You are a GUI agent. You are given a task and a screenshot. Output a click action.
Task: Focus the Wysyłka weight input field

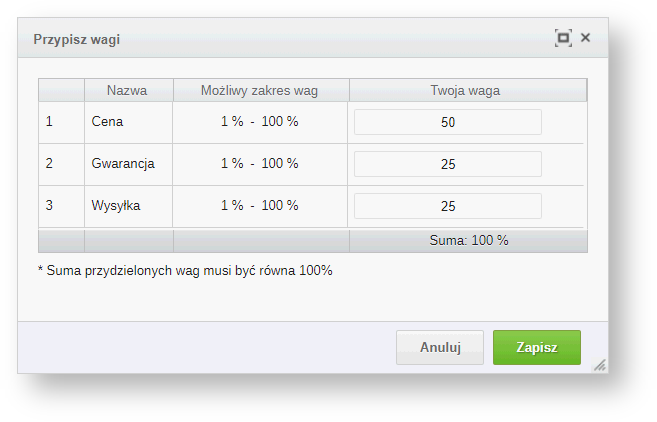click(x=447, y=206)
